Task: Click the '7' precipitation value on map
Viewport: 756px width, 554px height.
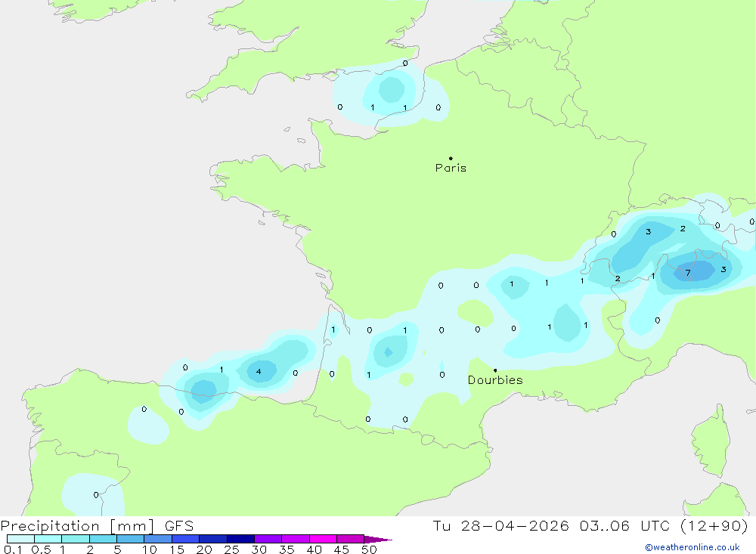Action: 688,273
